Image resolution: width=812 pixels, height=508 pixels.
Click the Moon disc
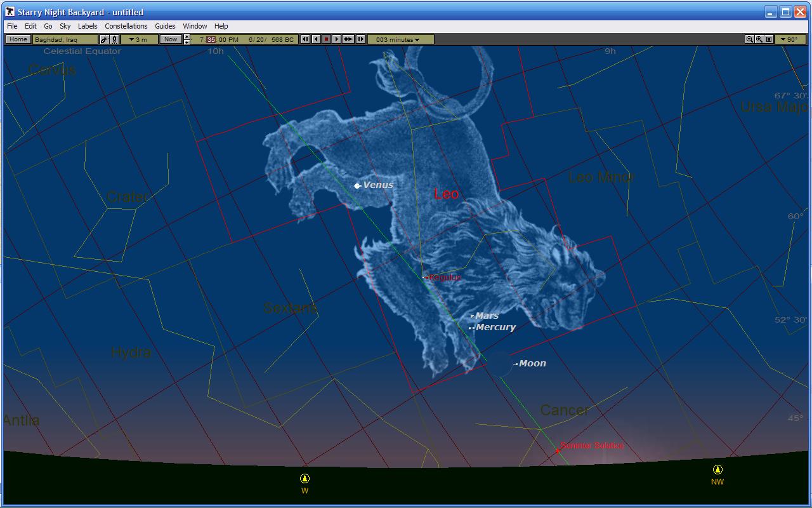[x=499, y=364]
